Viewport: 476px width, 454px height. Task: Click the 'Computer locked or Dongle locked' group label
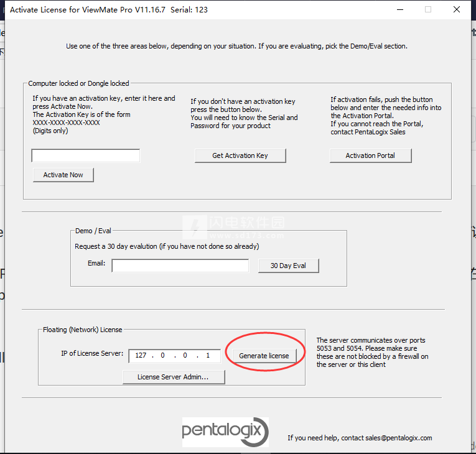click(78, 83)
